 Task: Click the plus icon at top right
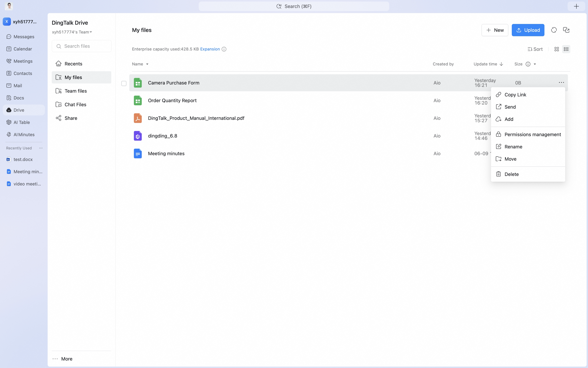576,6
